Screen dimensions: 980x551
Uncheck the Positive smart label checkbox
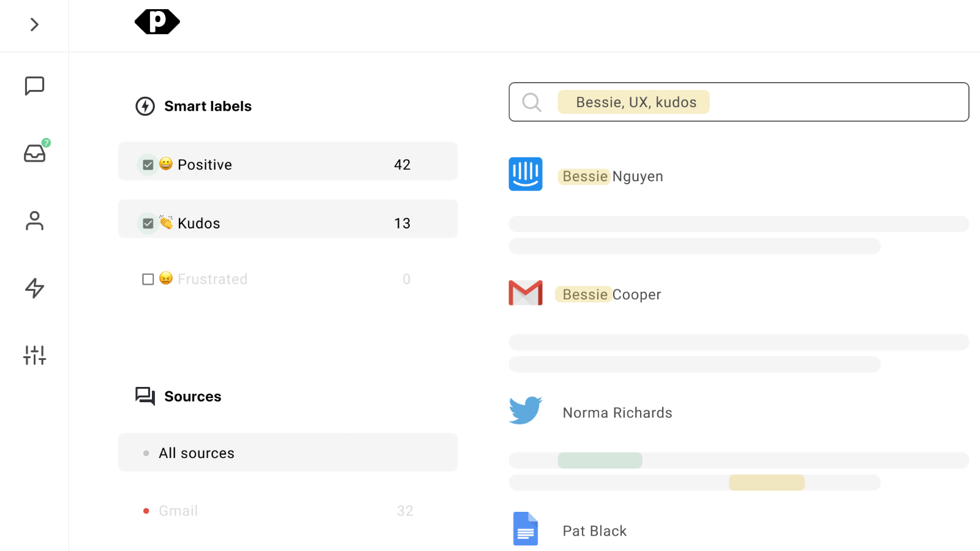(148, 165)
